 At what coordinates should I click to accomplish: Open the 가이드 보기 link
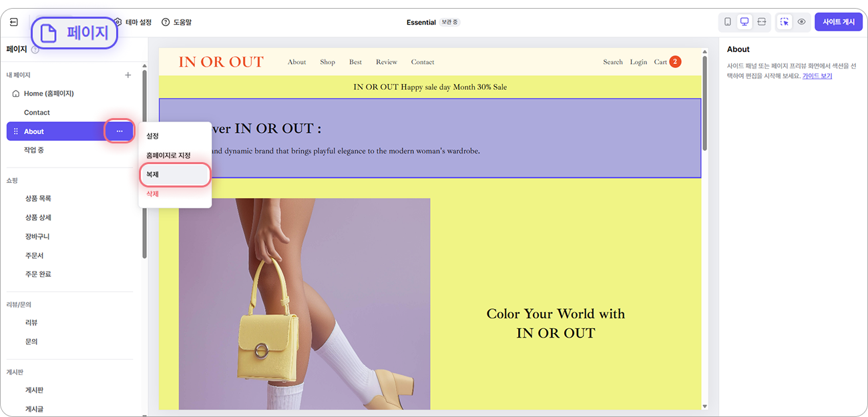(x=817, y=76)
